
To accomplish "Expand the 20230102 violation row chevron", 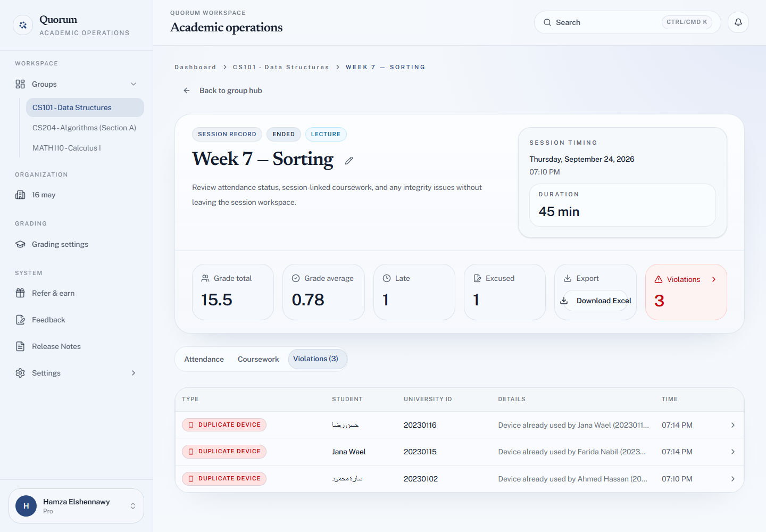I will [733, 479].
